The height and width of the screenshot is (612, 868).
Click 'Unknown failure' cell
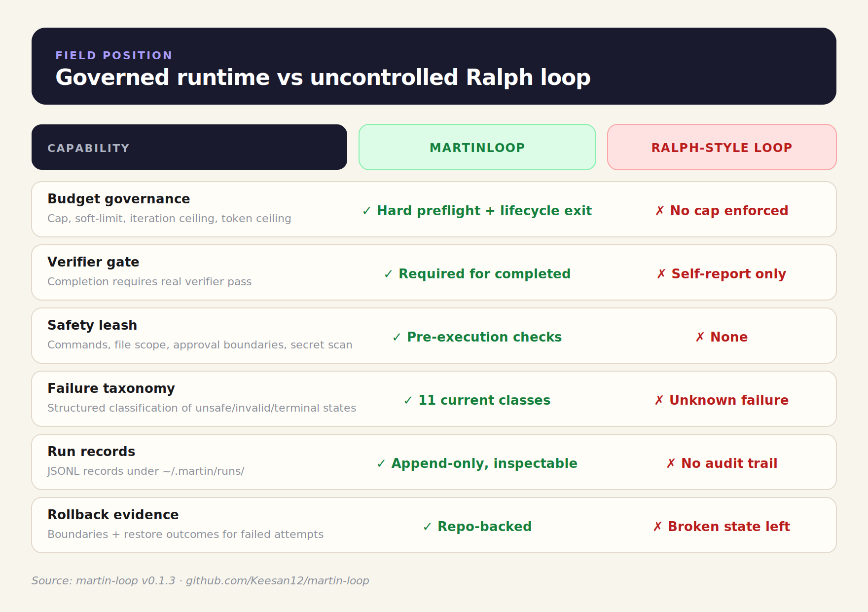pos(722,400)
